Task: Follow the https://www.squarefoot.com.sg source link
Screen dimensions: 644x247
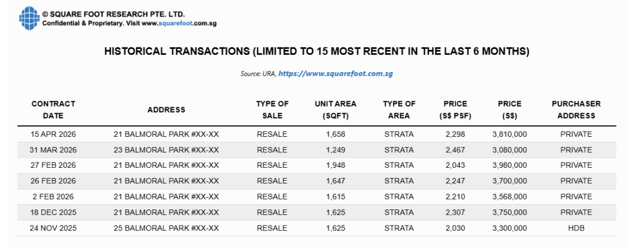Action: pos(335,74)
